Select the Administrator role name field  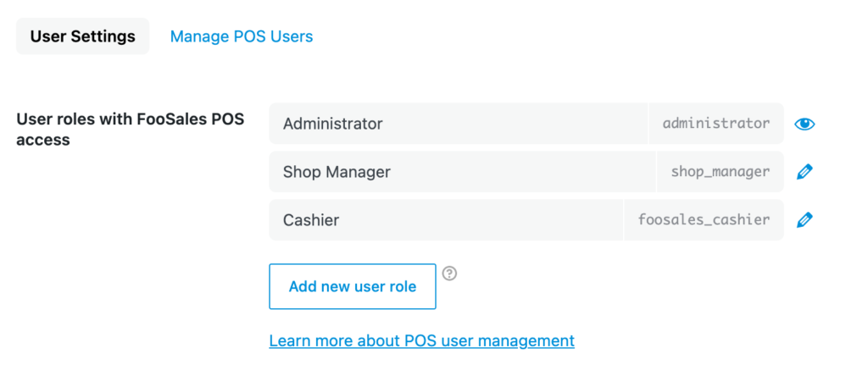459,124
